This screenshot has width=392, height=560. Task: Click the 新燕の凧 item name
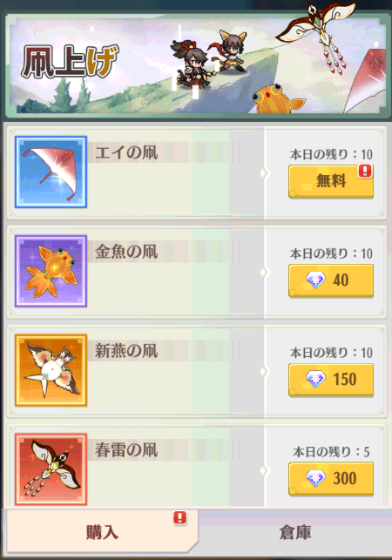(x=126, y=351)
